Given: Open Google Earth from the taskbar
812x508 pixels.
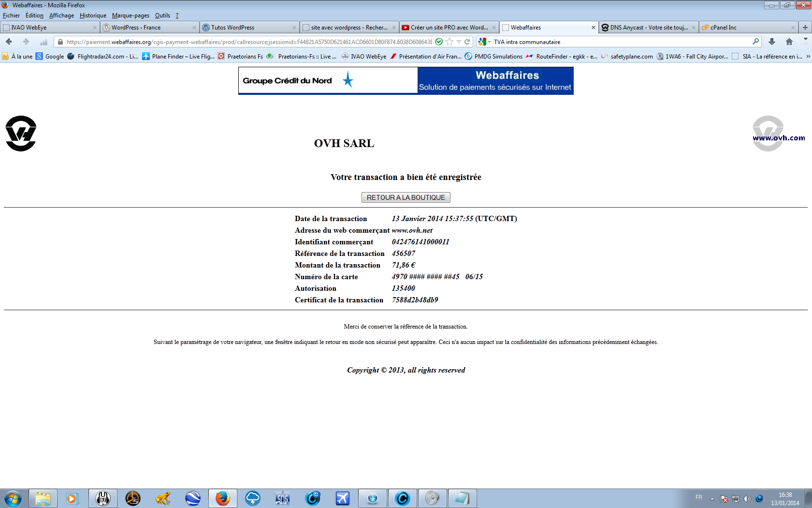Looking at the screenshot, I should 193,498.
